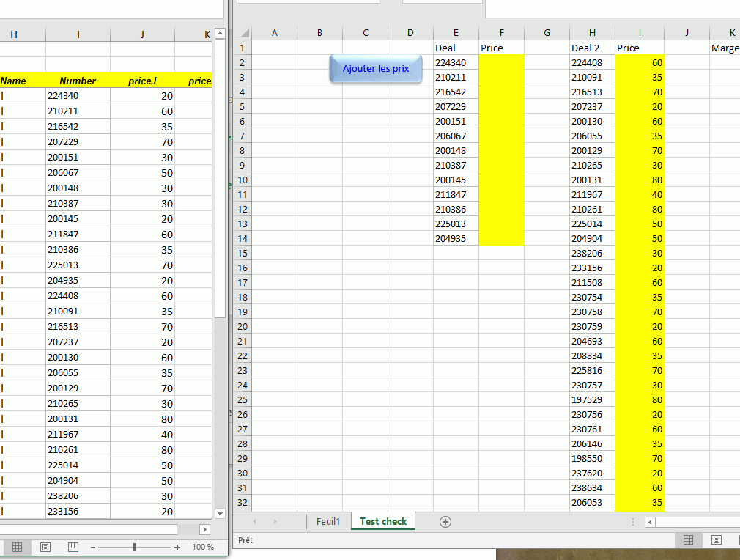This screenshot has height=560, width=740.
Task: Click right arrow of left horizontal scrollbar
Action: point(204,529)
